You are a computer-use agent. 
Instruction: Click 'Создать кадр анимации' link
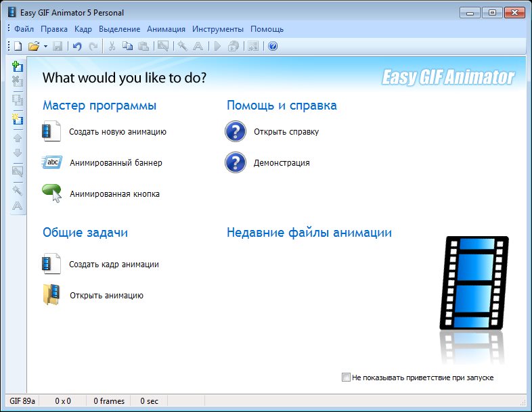(114, 265)
